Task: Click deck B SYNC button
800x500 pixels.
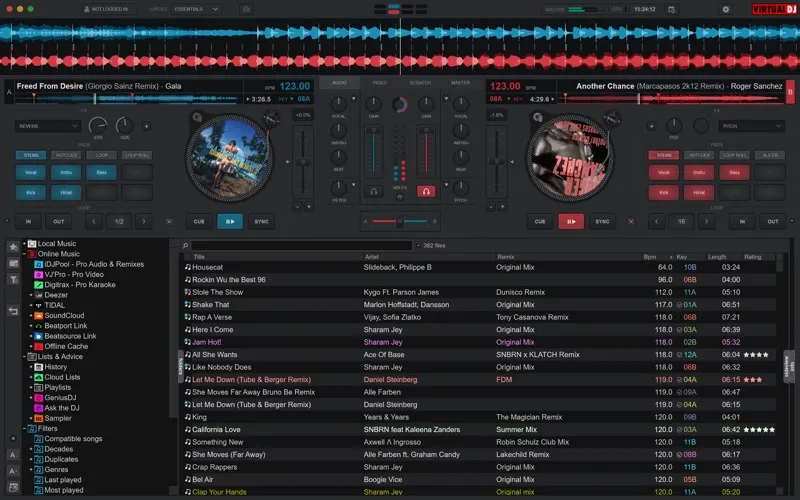Action: coord(602,221)
